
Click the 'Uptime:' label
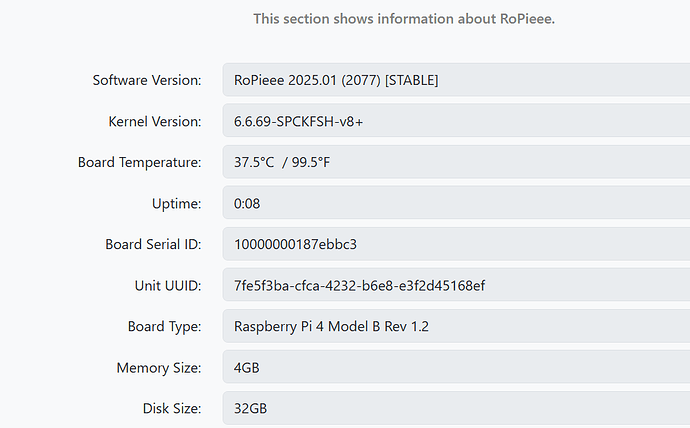176,204
